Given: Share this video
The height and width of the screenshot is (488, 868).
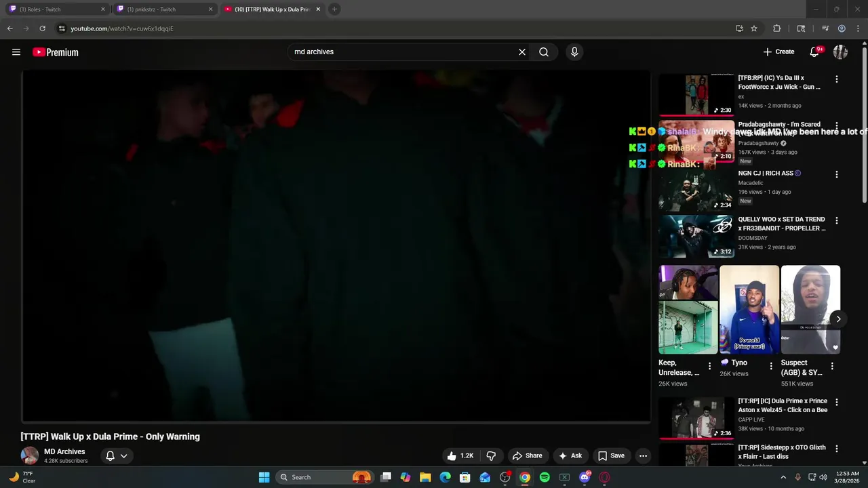Looking at the screenshot, I should (528, 456).
